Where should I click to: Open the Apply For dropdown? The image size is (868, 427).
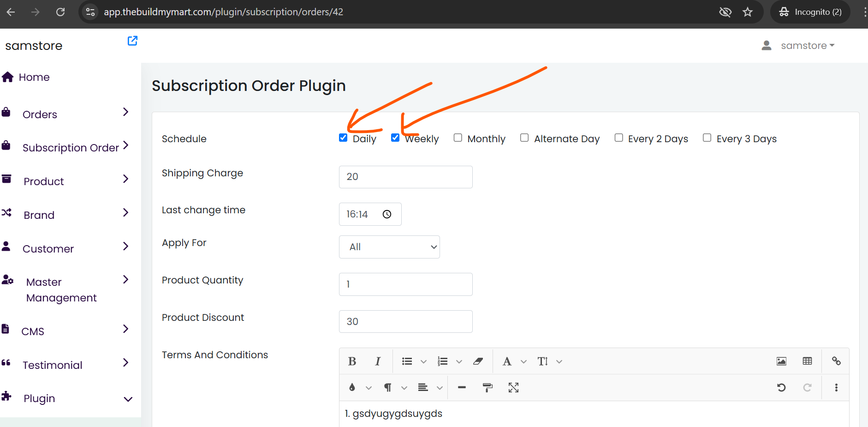(389, 247)
